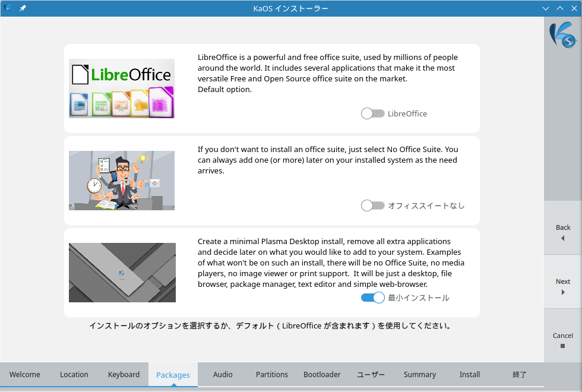Screen dimensions: 582x392
Task: Minimize the KaOS installer window
Action: (546, 8)
